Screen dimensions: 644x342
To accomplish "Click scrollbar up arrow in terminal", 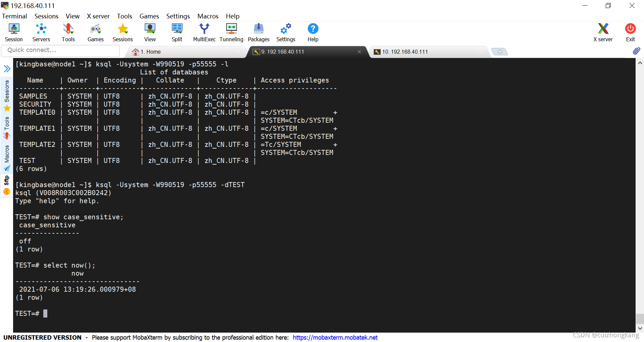I will [640, 63].
